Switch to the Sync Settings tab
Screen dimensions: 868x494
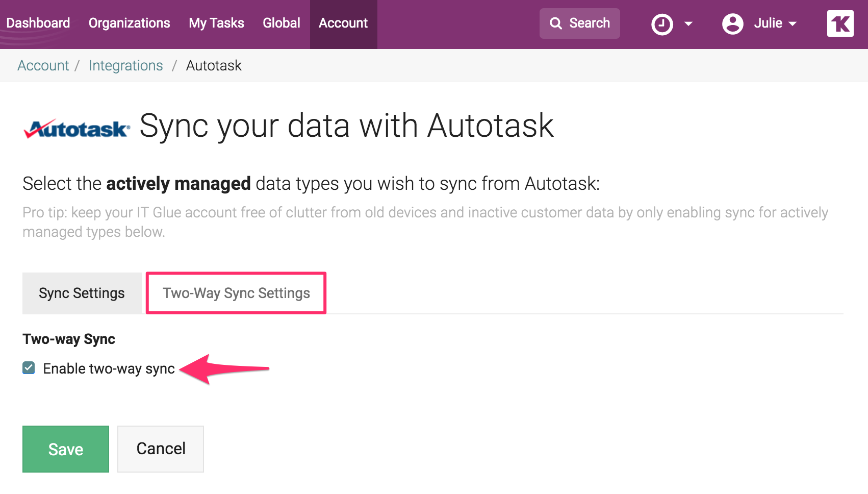(x=82, y=293)
